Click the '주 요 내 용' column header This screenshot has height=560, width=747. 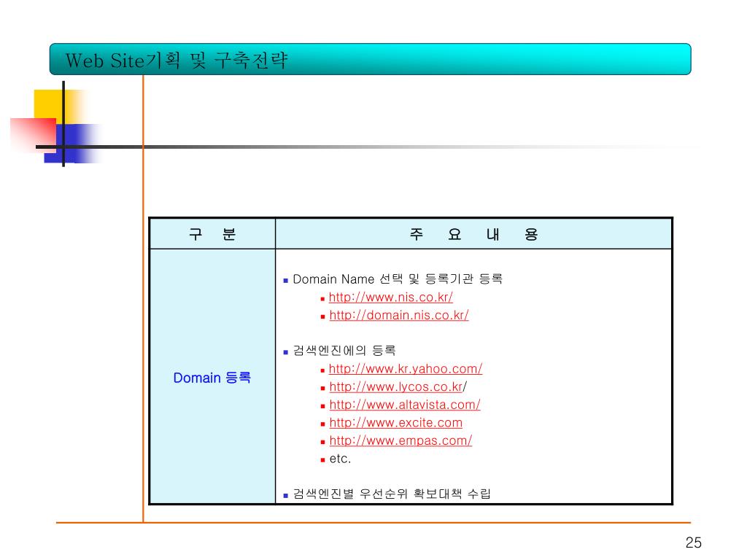click(x=473, y=234)
